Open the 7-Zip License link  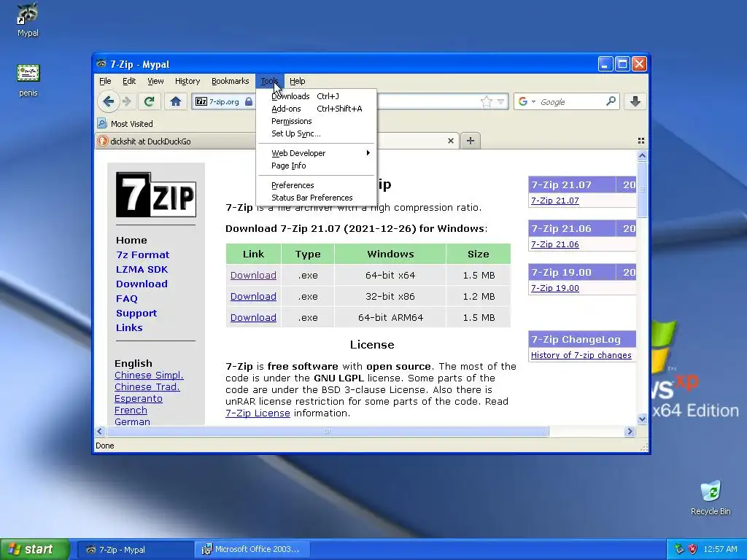coord(258,413)
